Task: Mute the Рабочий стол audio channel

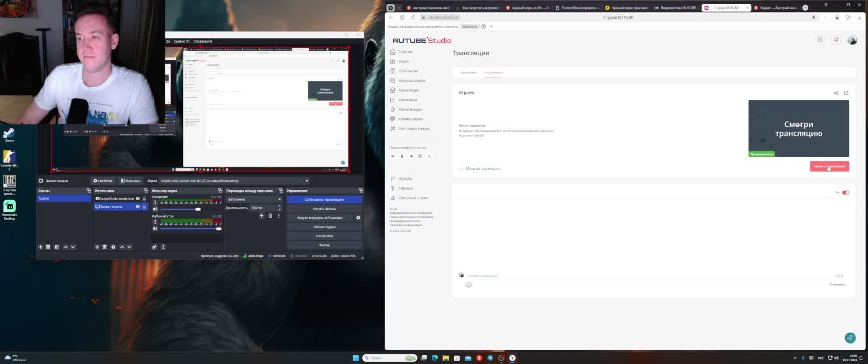Action: (x=155, y=229)
